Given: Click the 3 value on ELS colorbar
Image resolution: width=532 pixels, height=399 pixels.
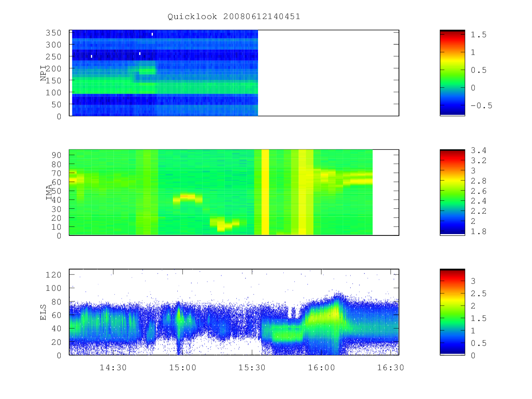Looking at the screenshot, I should coord(473,281).
